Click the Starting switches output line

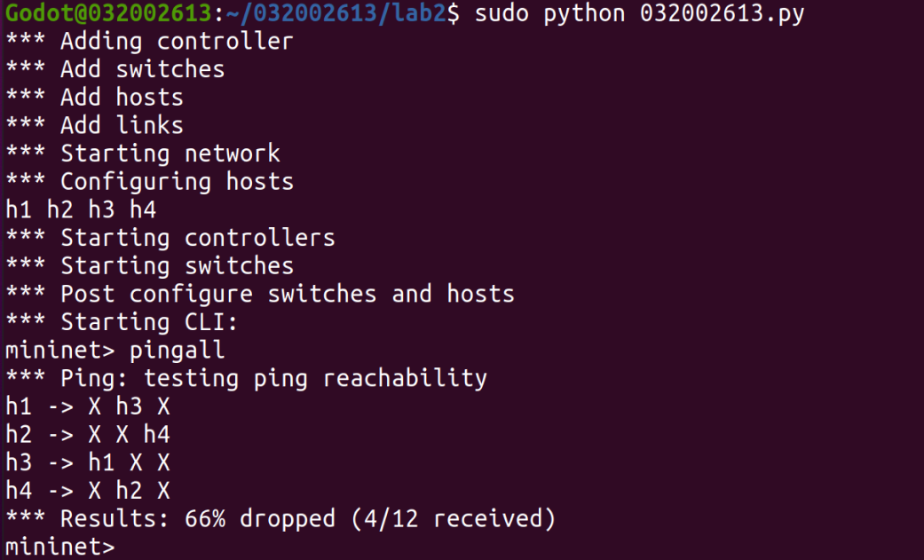[x=149, y=266]
